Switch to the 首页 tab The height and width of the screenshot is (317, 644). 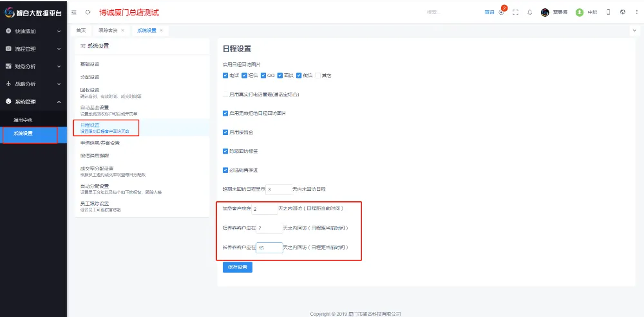80,30
